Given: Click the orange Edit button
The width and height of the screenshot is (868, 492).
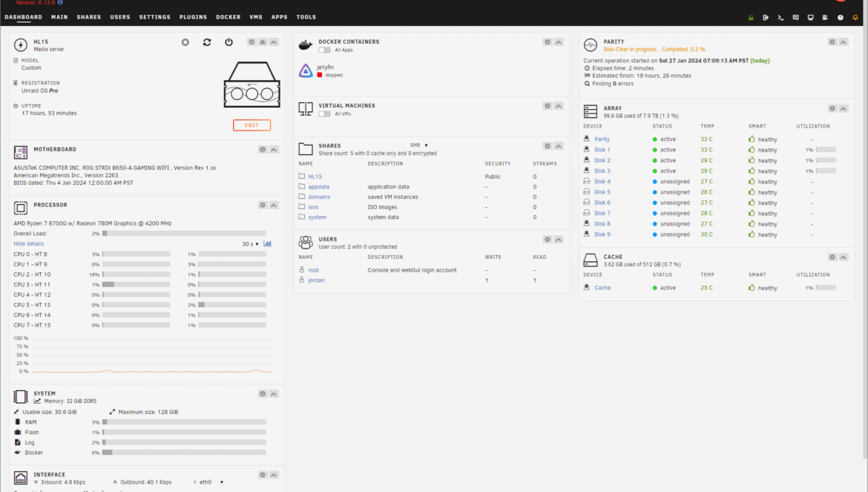Looking at the screenshot, I should point(252,125).
